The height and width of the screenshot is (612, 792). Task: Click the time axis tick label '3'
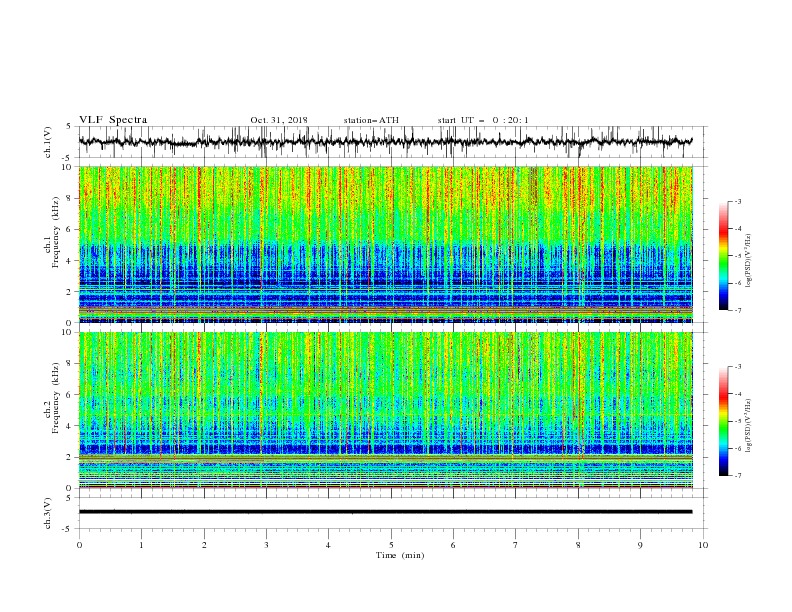266,545
